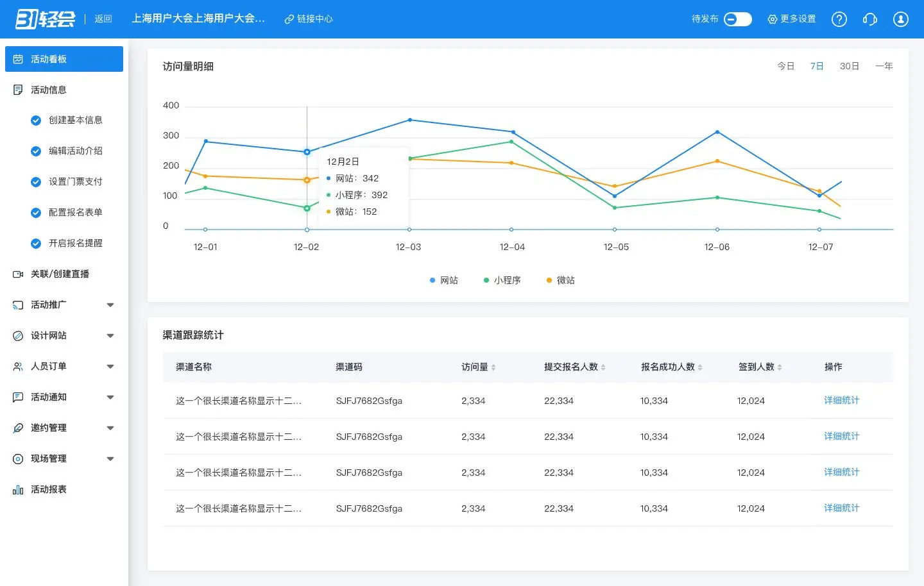The height and width of the screenshot is (586, 924).
Task: Expand the 活动推广 menu arrow
Action: (x=110, y=305)
